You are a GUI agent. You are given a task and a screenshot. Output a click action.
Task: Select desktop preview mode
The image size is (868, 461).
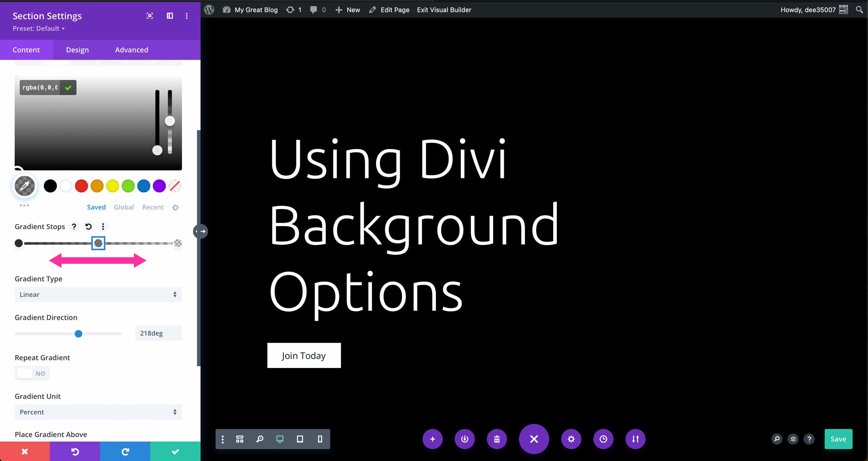[280, 439]
